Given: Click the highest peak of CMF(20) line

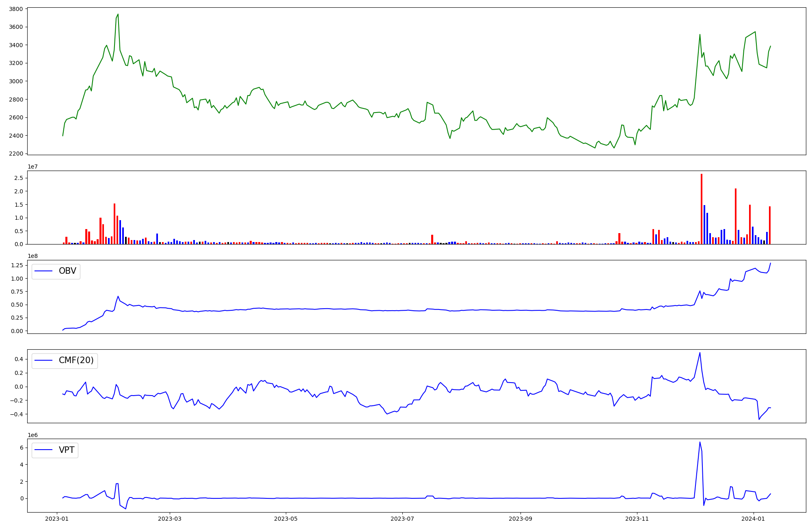Looking at the screenshot, I should tap(700, 353).
